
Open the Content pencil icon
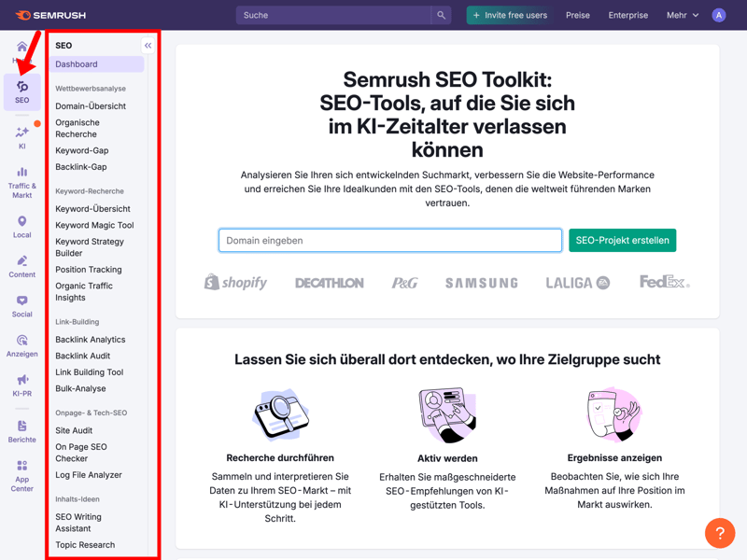coord(21,261)
